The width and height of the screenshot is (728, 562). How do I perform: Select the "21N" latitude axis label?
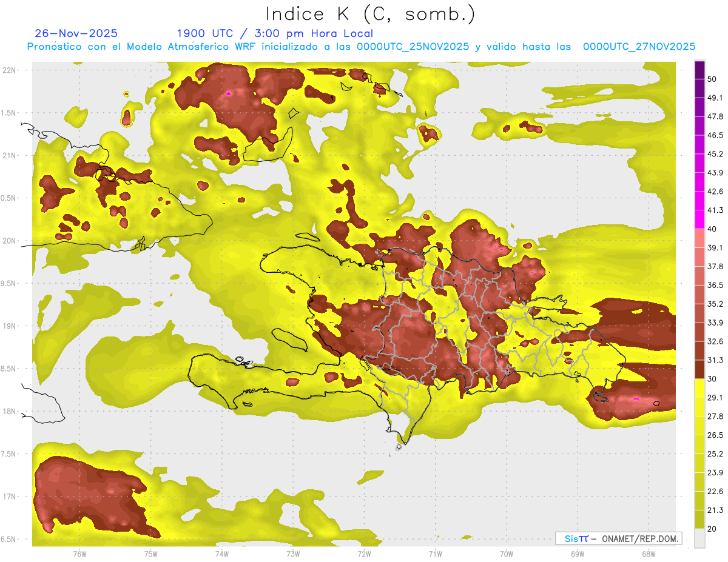click(x=9, y=155)
